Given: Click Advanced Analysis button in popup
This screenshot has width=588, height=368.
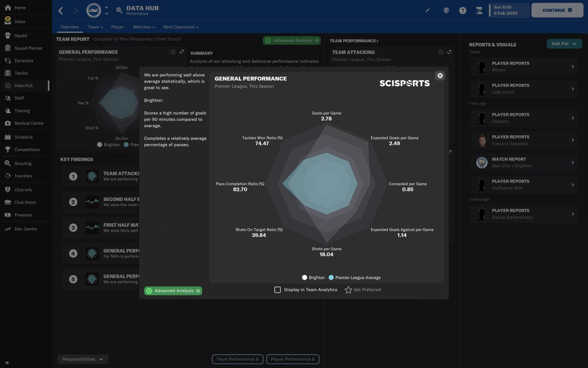Looking at the screenshot, I should (x=173, y=291).
